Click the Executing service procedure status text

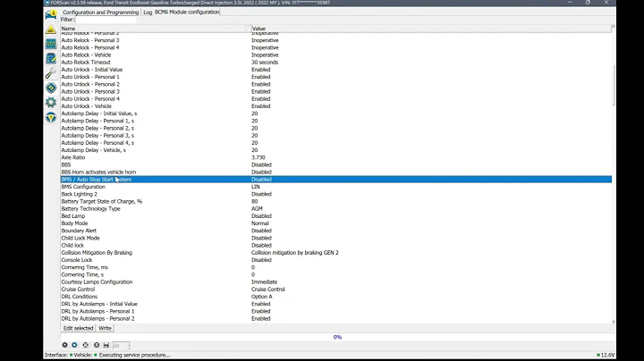click(134, 355)
